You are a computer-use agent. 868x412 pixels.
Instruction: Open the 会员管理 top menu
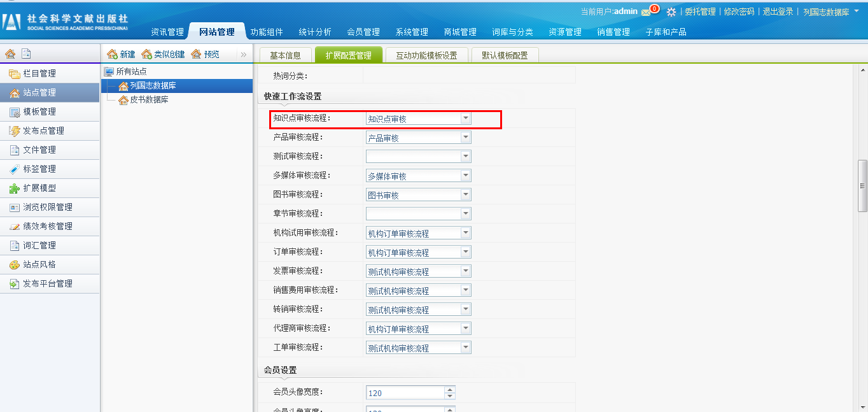(x=363, y=32)
